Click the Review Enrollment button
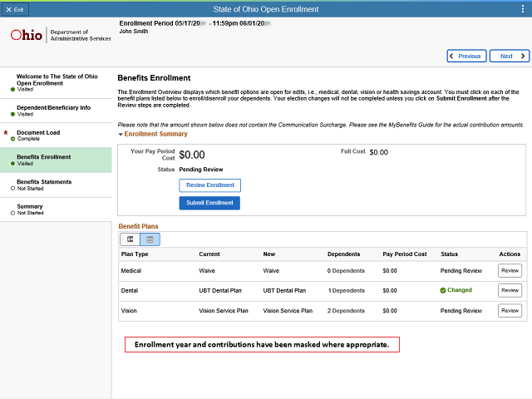The image size is (532, 399). pyautogui.click(x=210, y=185)
